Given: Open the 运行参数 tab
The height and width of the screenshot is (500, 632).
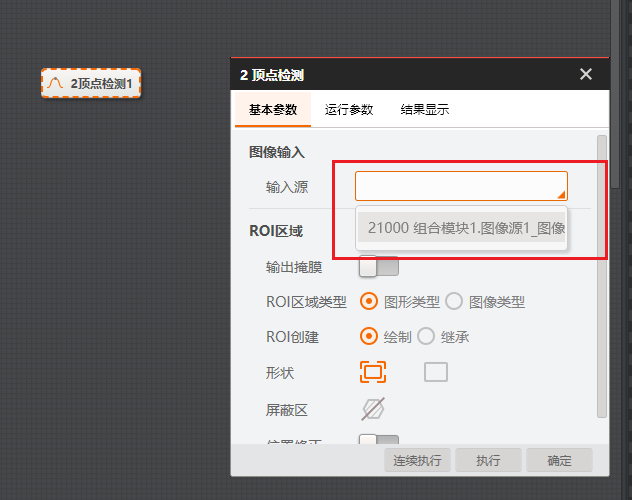Looking at the screenshot, I should coord(349,110).
